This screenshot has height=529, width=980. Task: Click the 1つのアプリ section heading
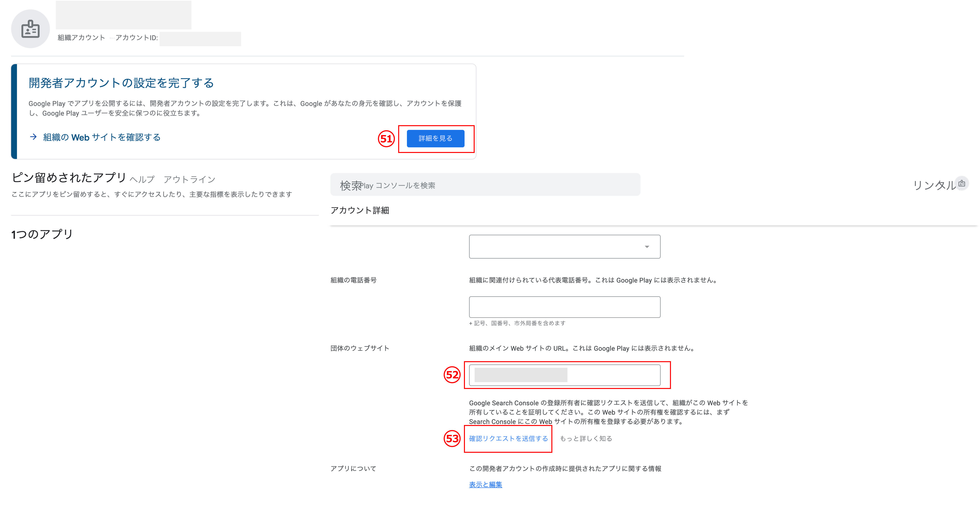coord(42,234)
